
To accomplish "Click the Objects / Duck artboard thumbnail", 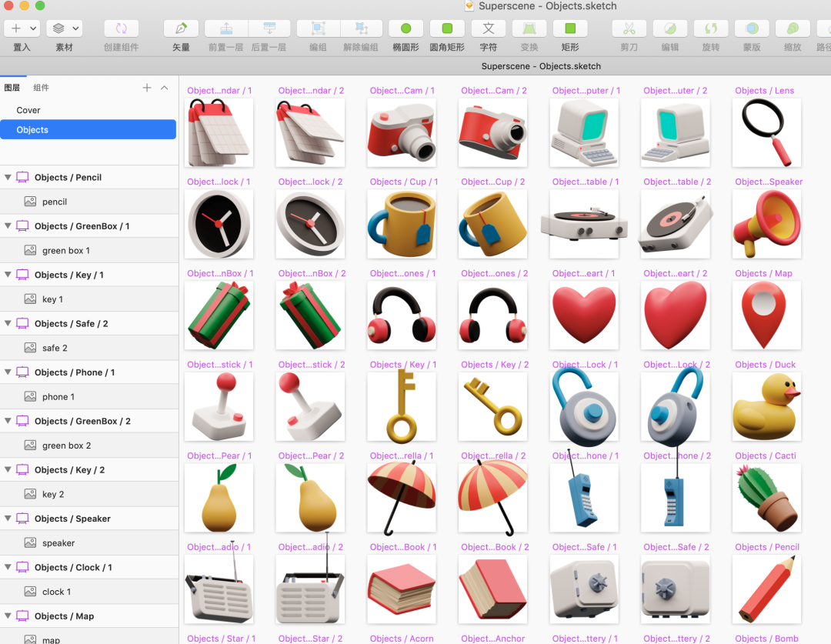I will [766, 406].
